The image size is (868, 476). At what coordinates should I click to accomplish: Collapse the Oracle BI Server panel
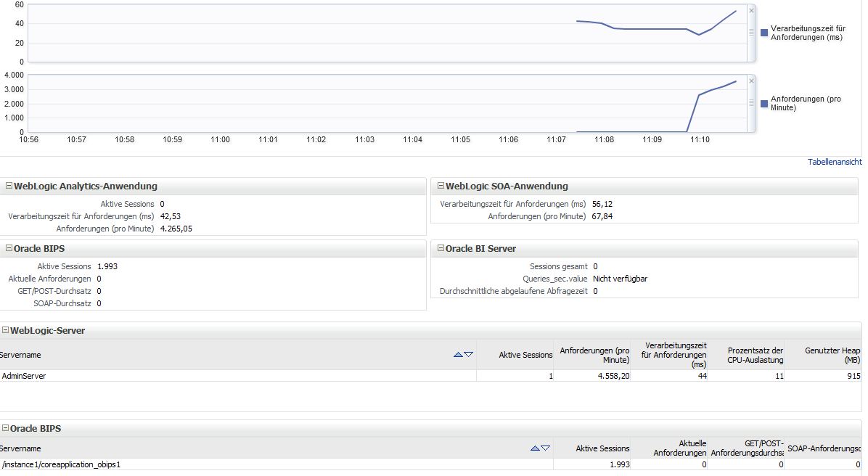click(x=441, y=248)
